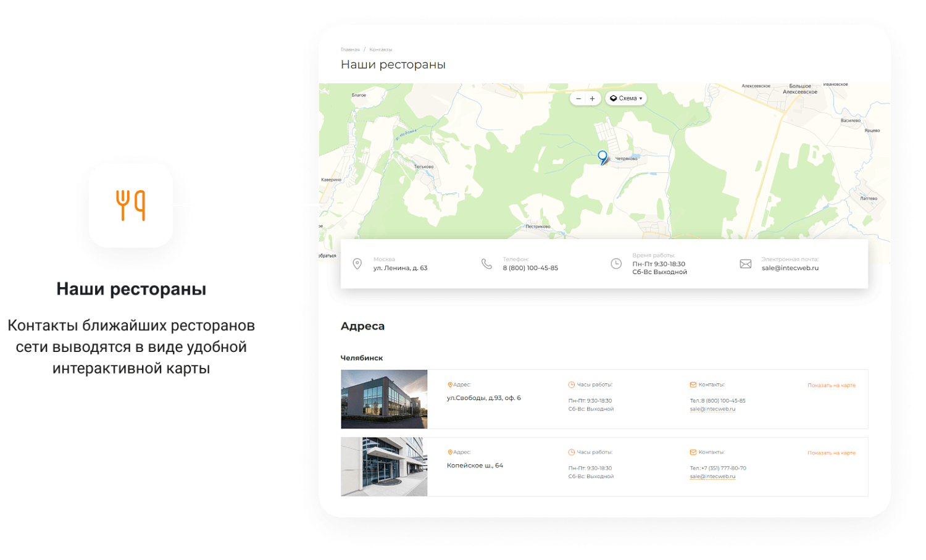This screenshot has width=926, height=560.
Task: Click the envelope icon beside Электронная почта
Action: 746,264
